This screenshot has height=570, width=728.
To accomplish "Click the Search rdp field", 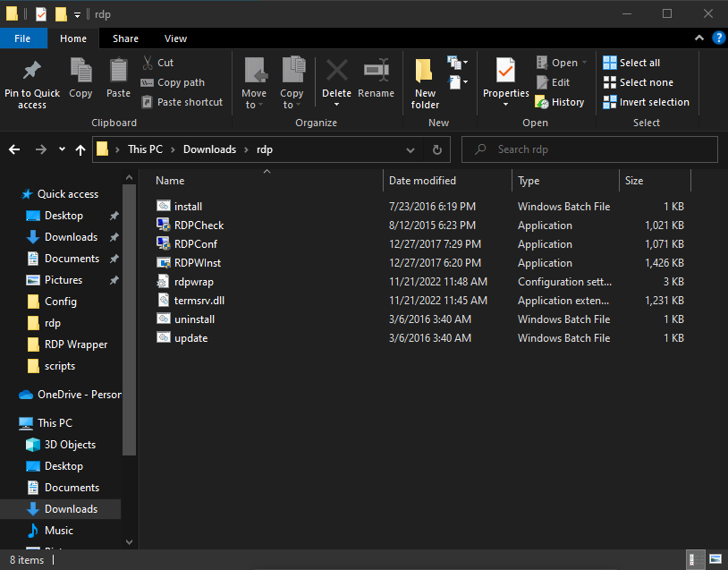I will coord(589,149).
